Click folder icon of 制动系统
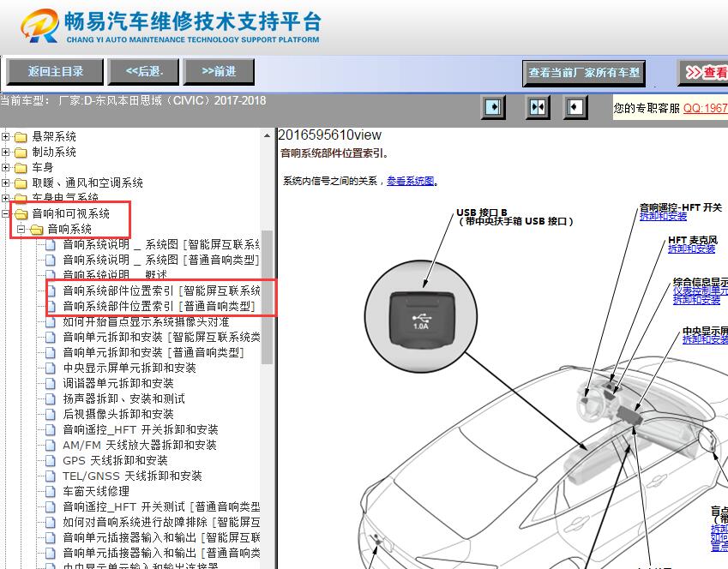The image size is (728, 569). [21, 153]
